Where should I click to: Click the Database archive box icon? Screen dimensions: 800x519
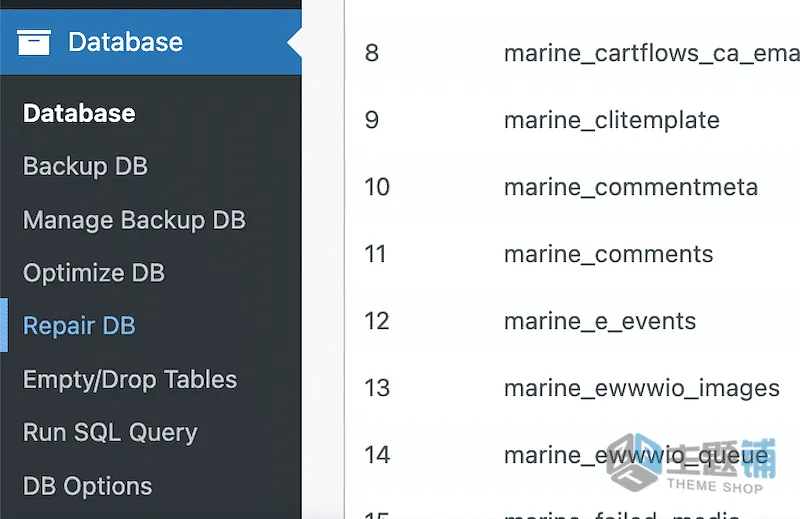coord(34,42)
